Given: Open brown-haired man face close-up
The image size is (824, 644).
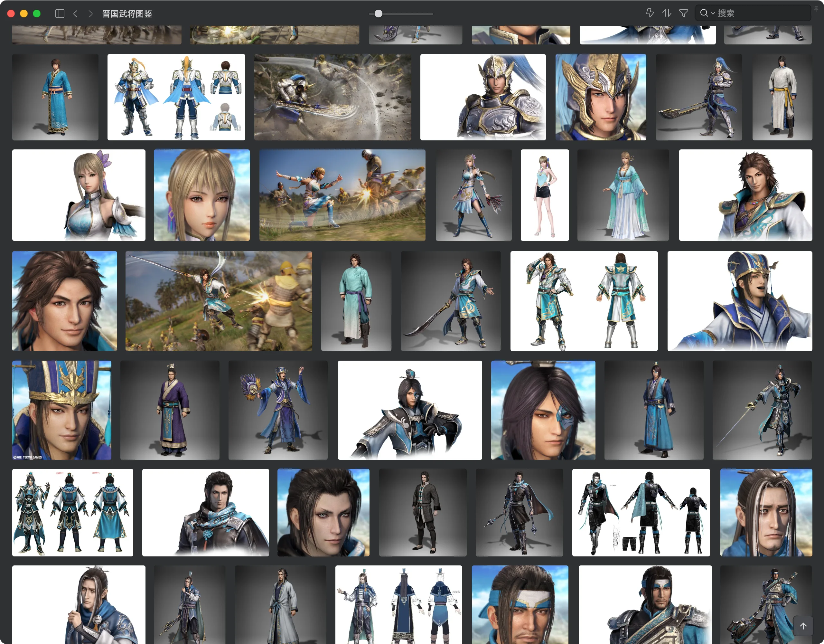Looking at the screenshot, I should 64,301.
